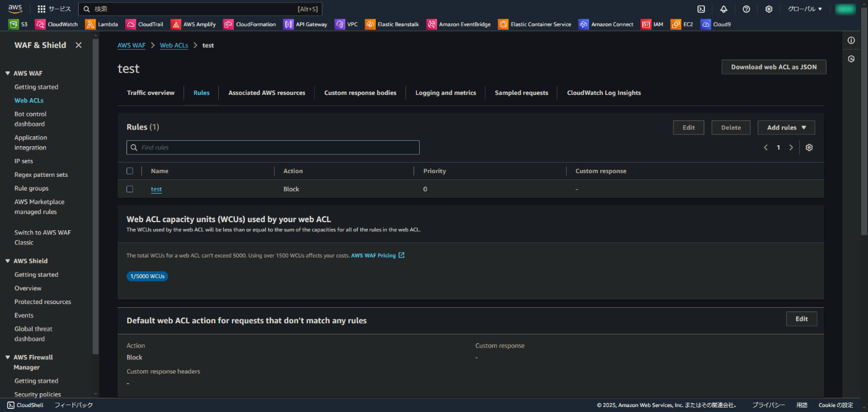Image resolution: width=868 pixels, height=412 pixels.
Task: Open the services grid menu
Action: [54, 9]
